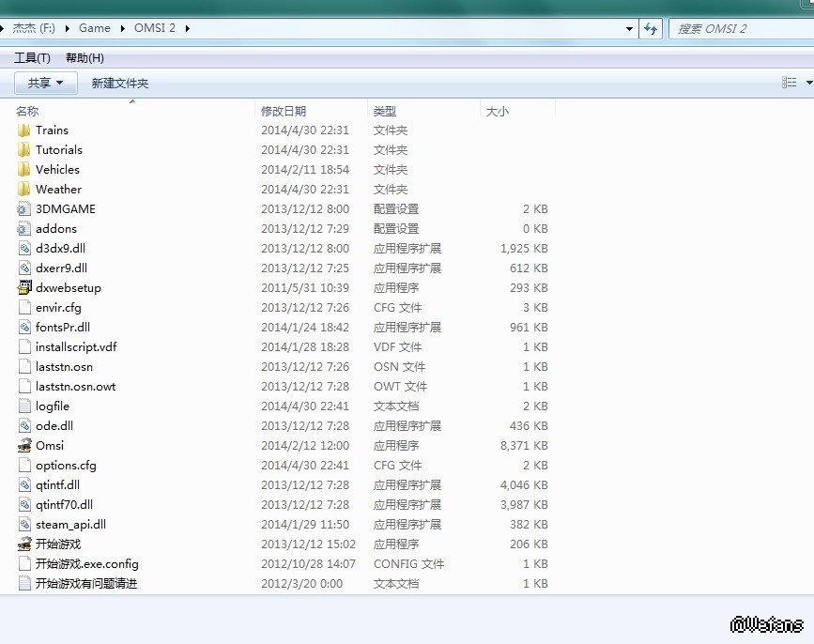Click the OSN 文件 type cell
Screen dimensions: 814x644
[399, 367]
